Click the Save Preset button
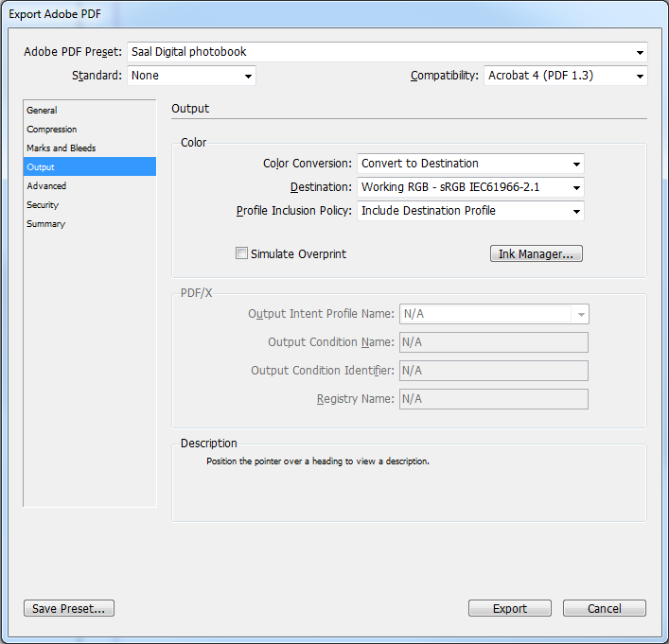 click(x=69, y=609)
